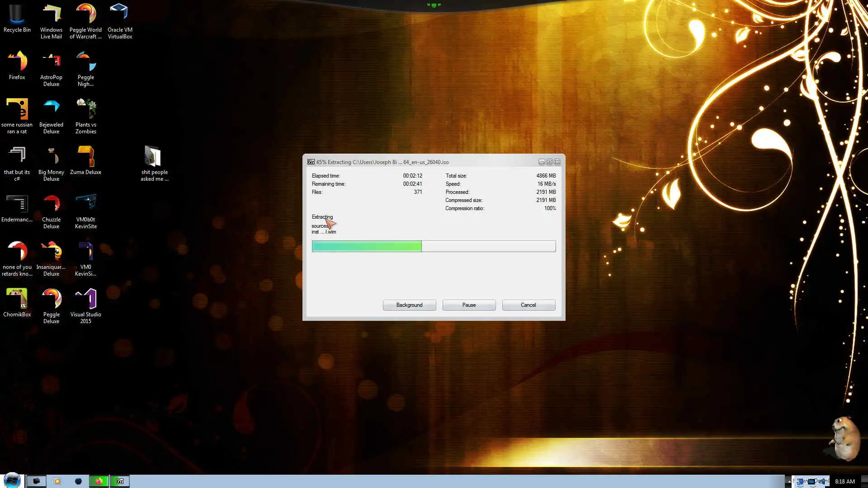Open the Windows Start orb
Viewport: 868px width, 488px height.
12,481
